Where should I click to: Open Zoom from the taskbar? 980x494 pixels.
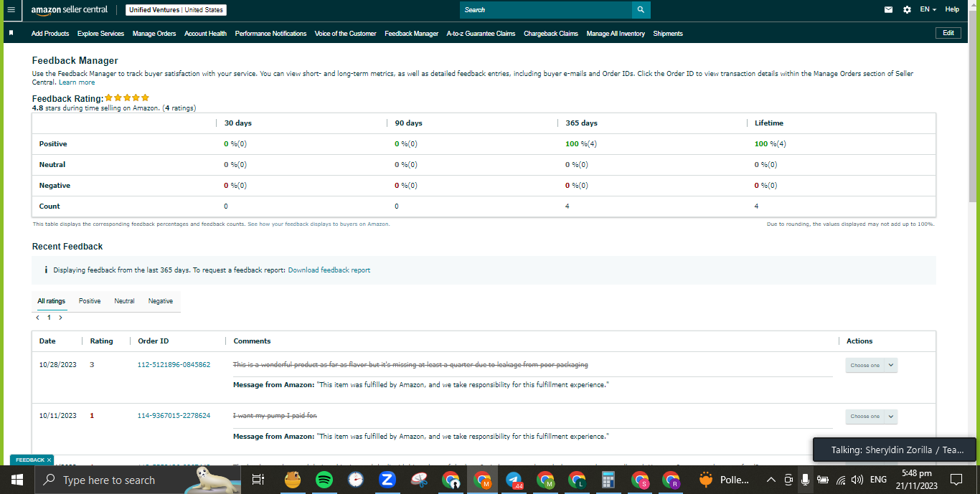[x=387, y=480]
